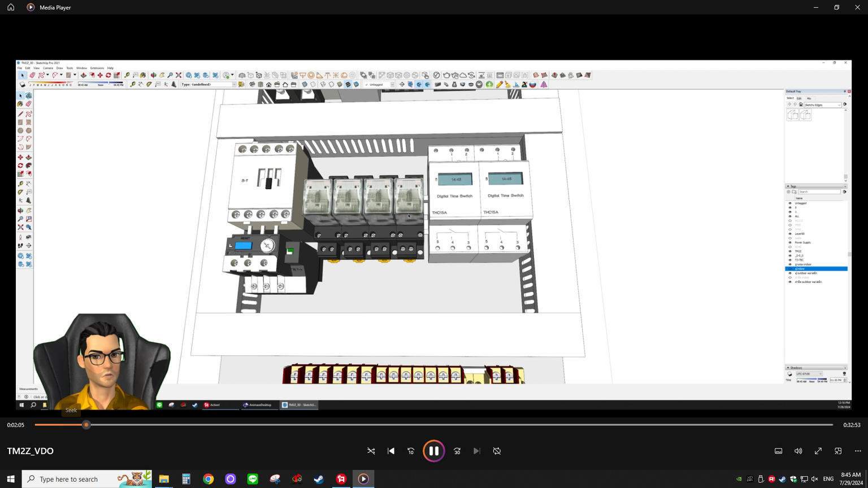Toggle shuffle mode

(x=371, y=451)
